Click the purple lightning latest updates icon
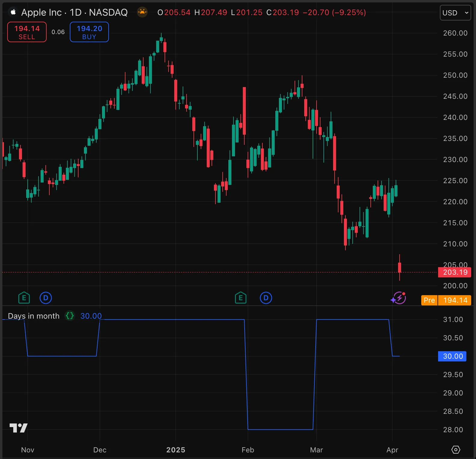The image size is (476, 459). pos(398,298)
